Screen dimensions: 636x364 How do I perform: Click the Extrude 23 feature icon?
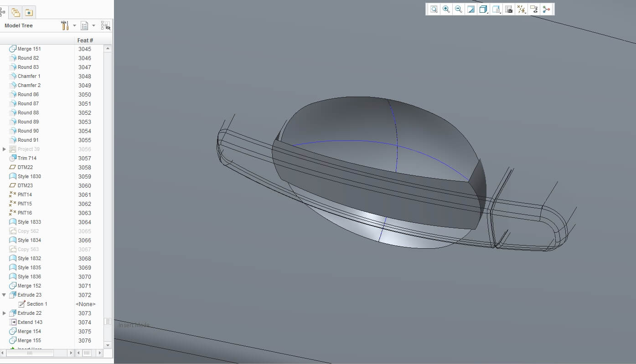coord(13,295)
